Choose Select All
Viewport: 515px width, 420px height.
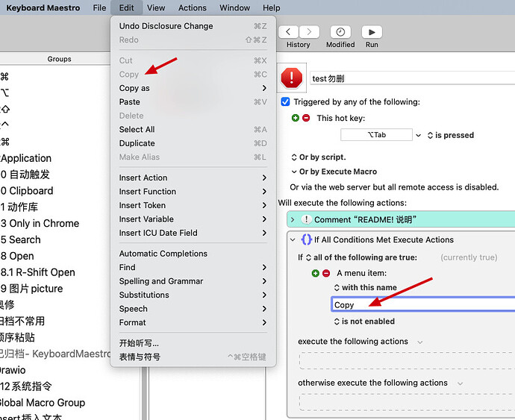(x=193, y=129)
